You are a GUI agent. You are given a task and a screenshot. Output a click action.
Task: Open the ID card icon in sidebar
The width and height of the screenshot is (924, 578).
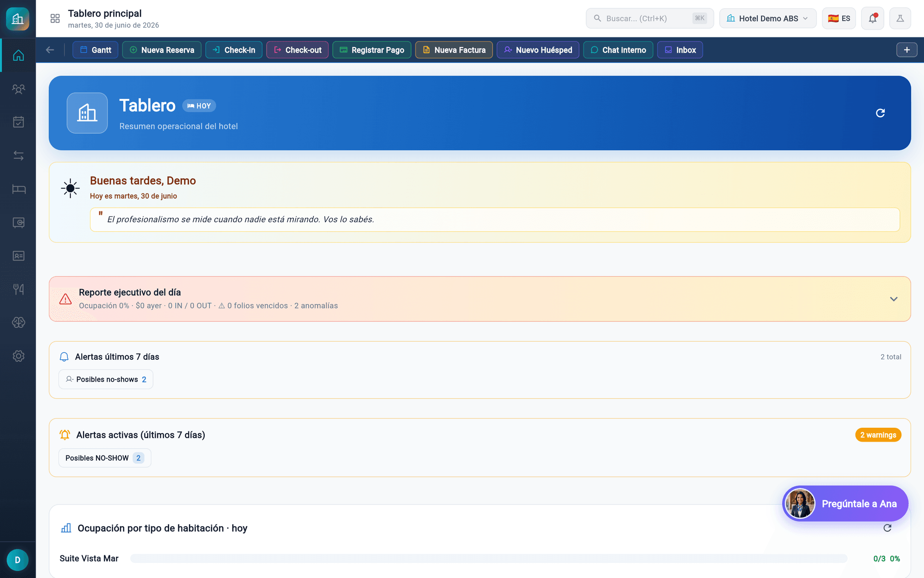[18, 256]
